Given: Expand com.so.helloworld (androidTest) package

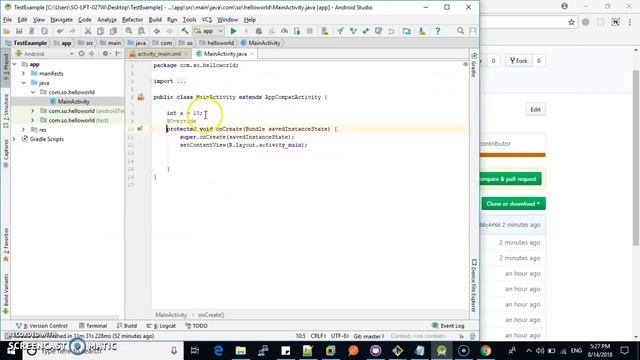Looking at the screenshot, I should (33, 111).
